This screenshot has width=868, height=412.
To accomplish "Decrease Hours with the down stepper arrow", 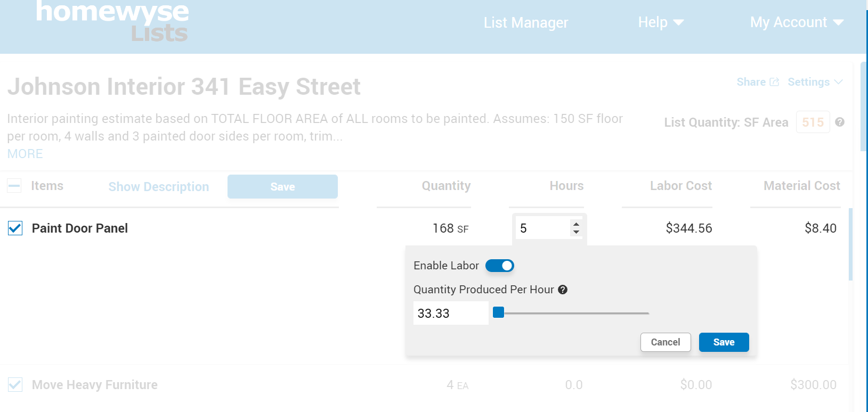I will pyautogui.click(x=576, y=232).
